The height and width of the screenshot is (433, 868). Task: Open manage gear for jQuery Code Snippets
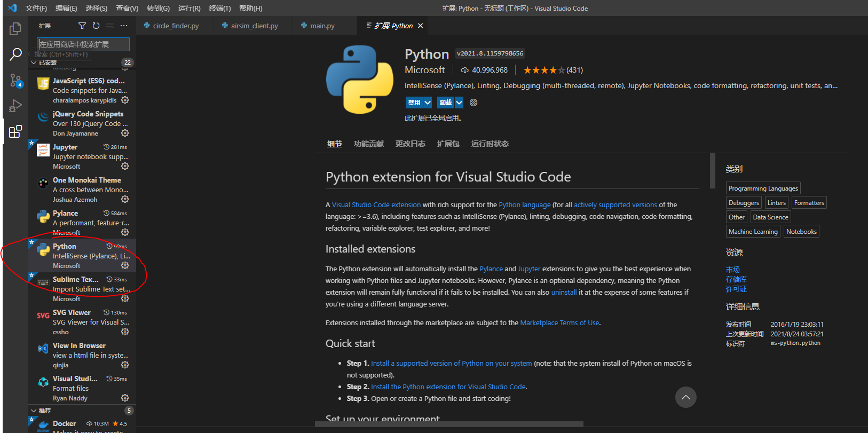[x=125, y=133]
